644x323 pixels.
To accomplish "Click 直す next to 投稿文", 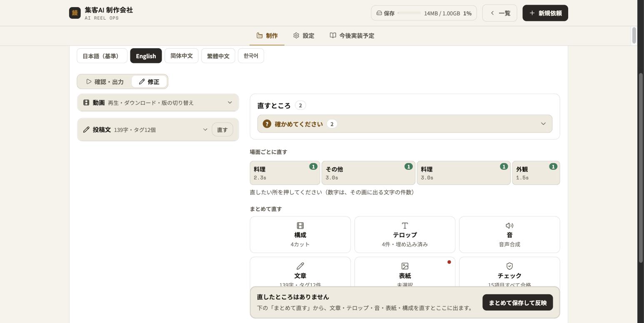I will (222, 129).
